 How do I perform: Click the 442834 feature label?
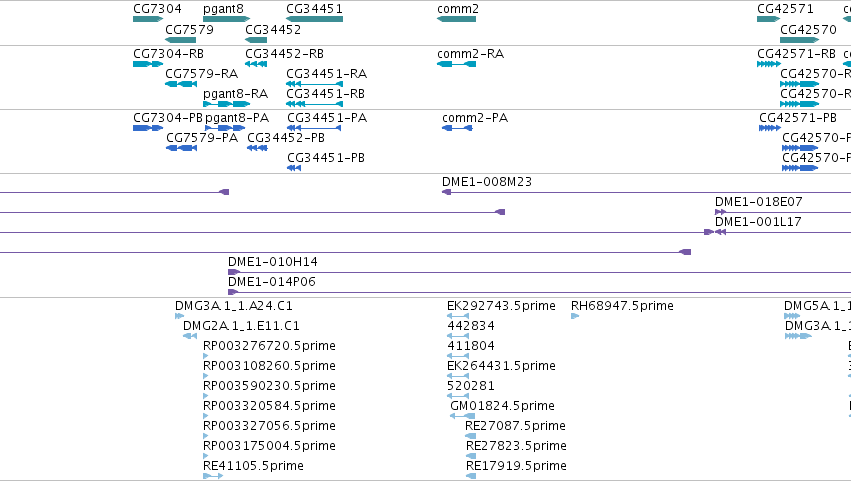(x=471, y=326)
